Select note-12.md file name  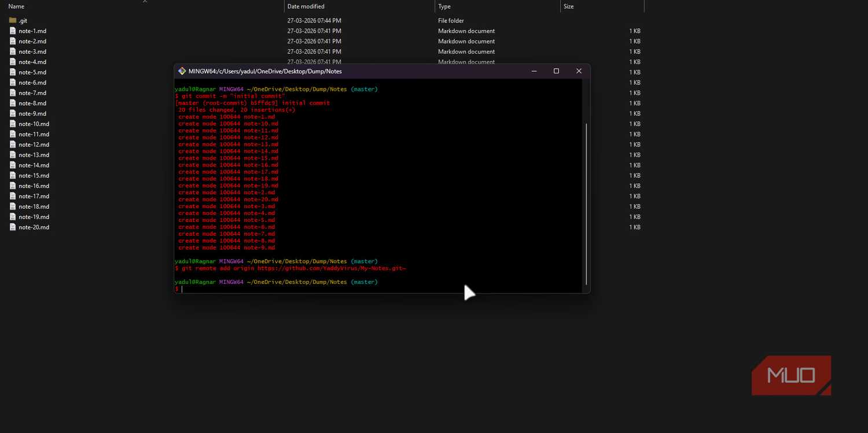(34, 145)
